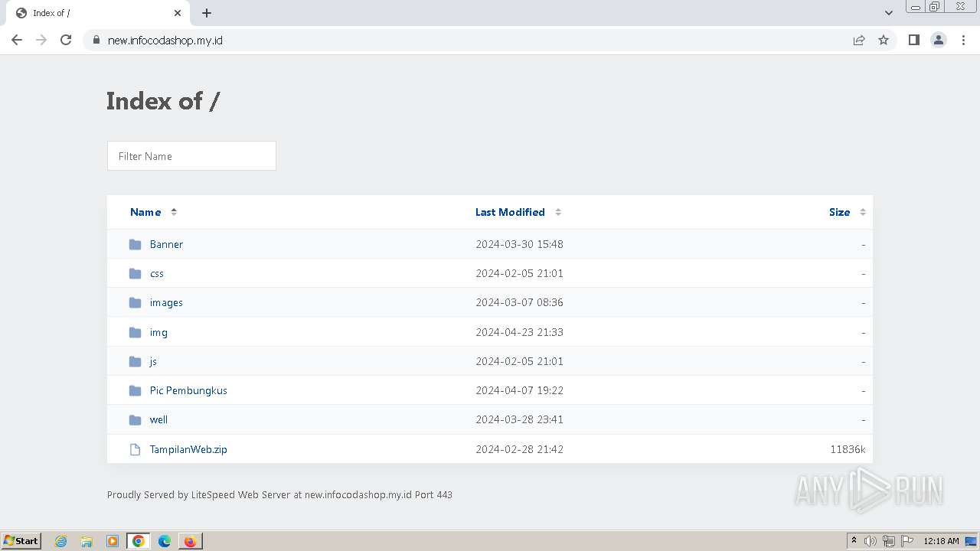980x551 pixels.
Task: Open the well folder link
Action: [158, 419]
